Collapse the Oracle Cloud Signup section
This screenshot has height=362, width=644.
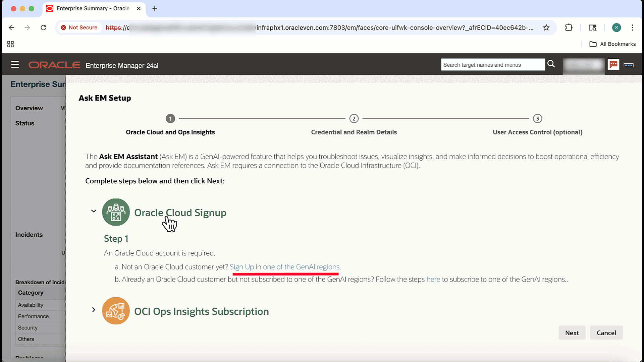[x=94, y=211]
